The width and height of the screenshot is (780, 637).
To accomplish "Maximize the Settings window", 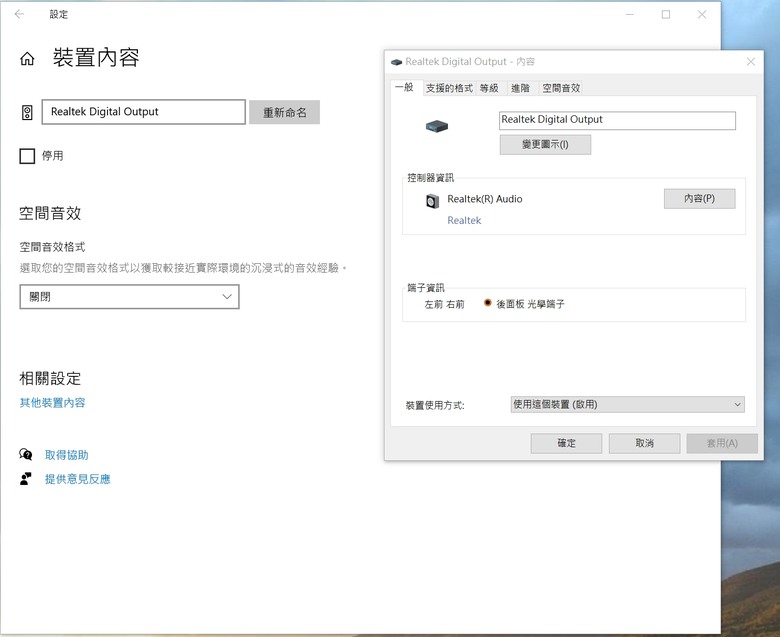I will point(666,14).
